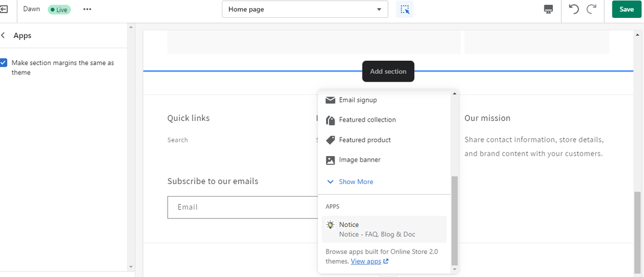This screenshot has width=644, height=277.
Task: Click the Search footer link
Action: [x=178, y=140]
